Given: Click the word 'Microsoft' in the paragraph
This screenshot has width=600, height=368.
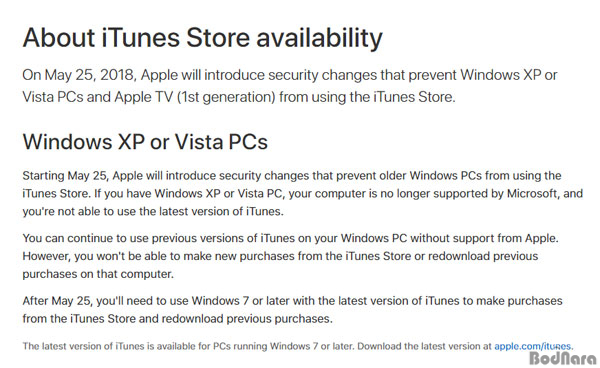Looking at the screenshot, I should (x=532, y=194).
